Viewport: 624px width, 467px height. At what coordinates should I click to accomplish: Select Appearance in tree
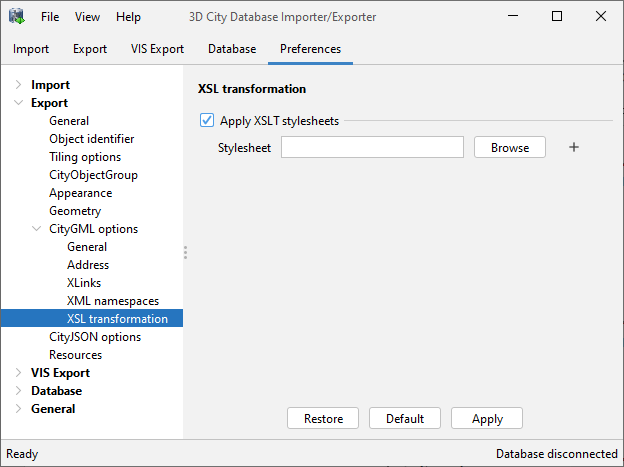[x=80, y=193]
